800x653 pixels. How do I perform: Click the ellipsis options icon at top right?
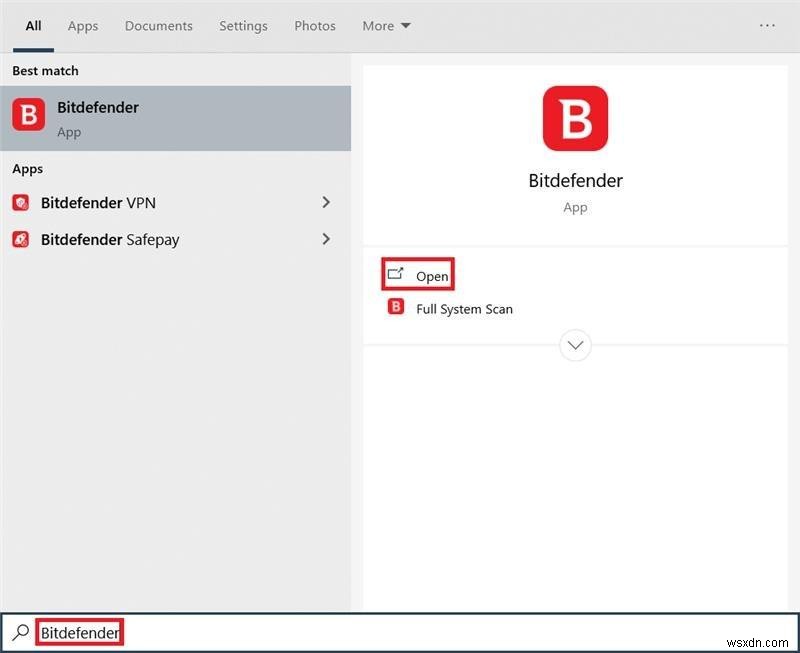(x=767, y=25)
